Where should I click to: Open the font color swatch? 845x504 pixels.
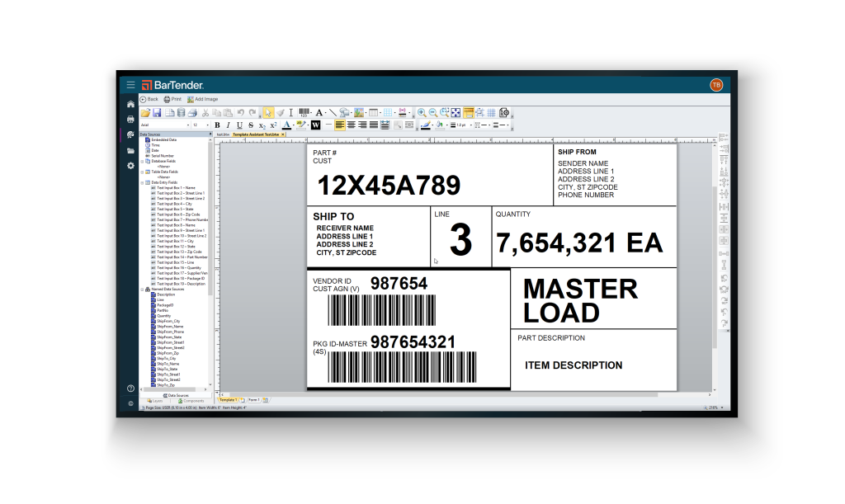pyautogui.click(x=286, y=125)
